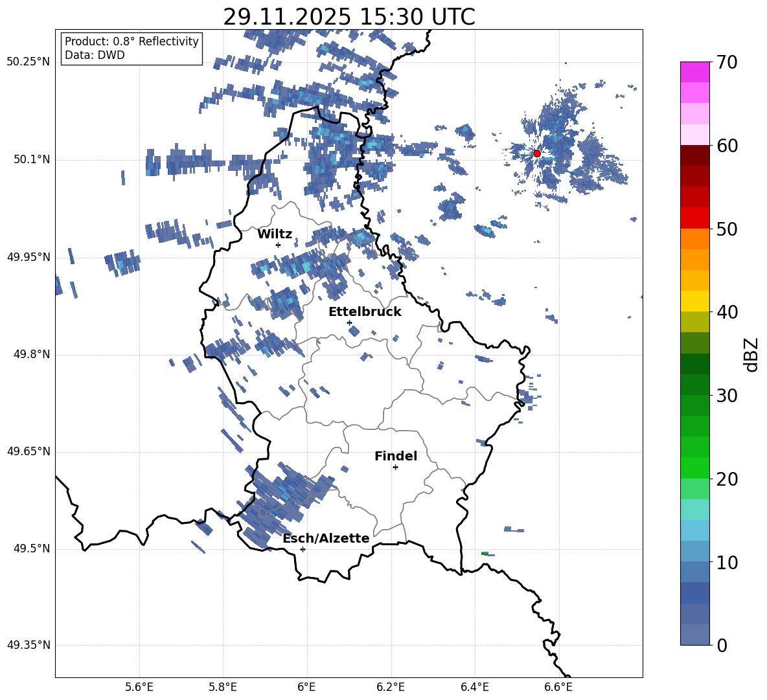This screenshot has height=700, width=767.
Task: Click the Wiltz city label
Action: [x=275, y=234]
